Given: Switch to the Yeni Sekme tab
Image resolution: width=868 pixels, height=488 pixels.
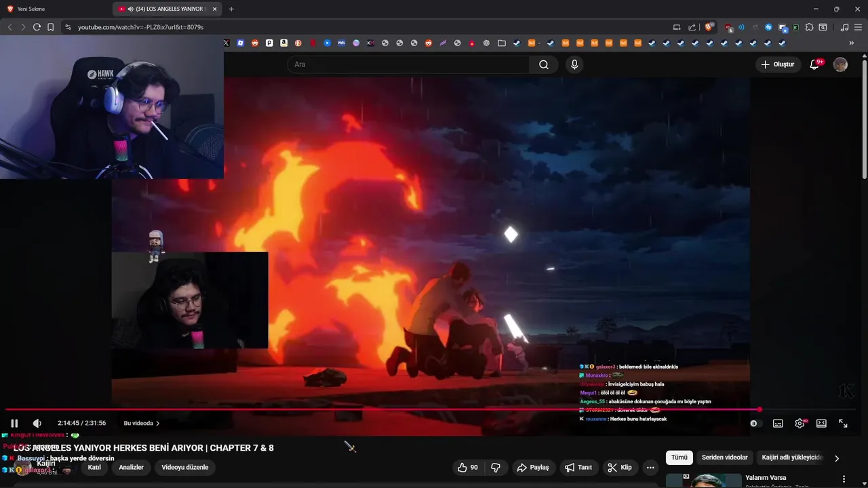Looking at the screenshot, I should click(x=31, y=9).
